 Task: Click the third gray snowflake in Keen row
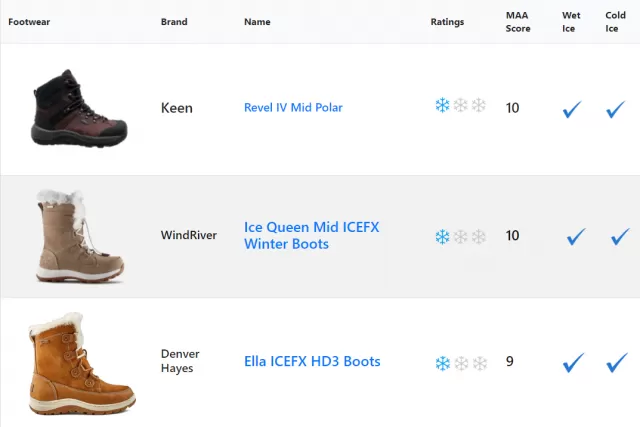click(478, 105)
